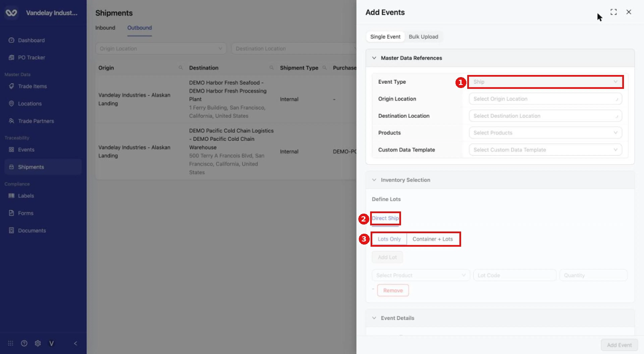The height and width of the screenshot is (354, 644).
Task: Choose the Container + Lots option
Action: (433, 239)
